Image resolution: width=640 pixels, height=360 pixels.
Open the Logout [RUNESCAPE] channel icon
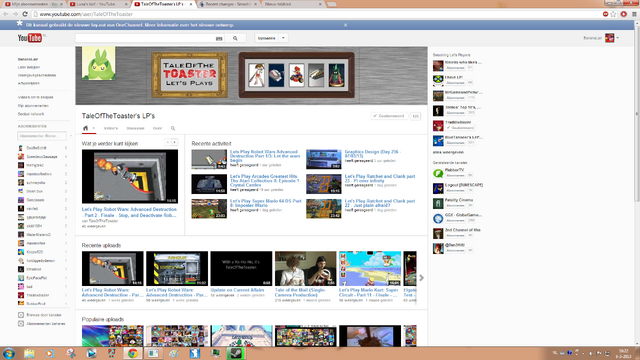coord(438,188)
